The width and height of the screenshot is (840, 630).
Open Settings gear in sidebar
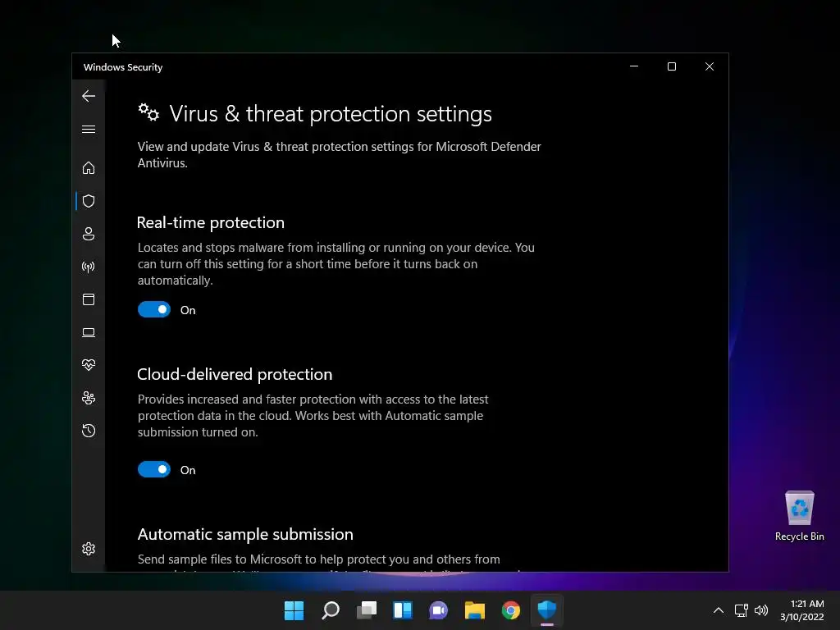(x=89, y=549)
